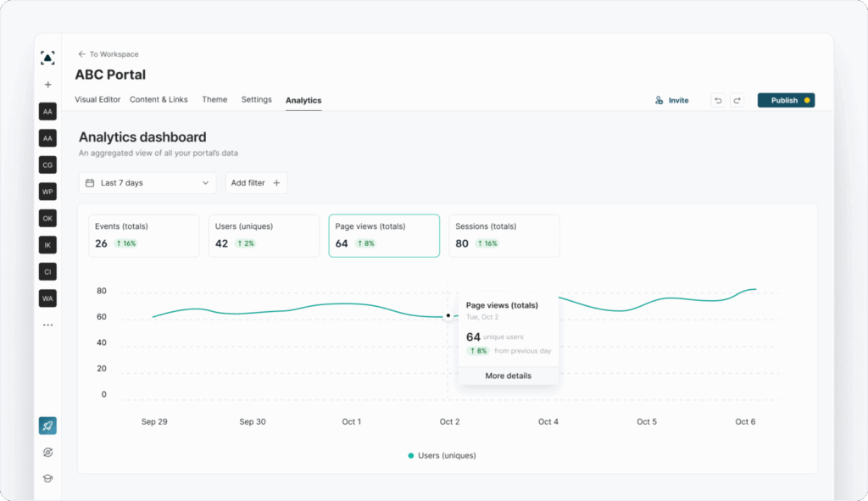Image resolution: width=868 pixels, height=501 pixels.
Task: Click the app logo icon in sidebar
Action: (x=47, y=58)
